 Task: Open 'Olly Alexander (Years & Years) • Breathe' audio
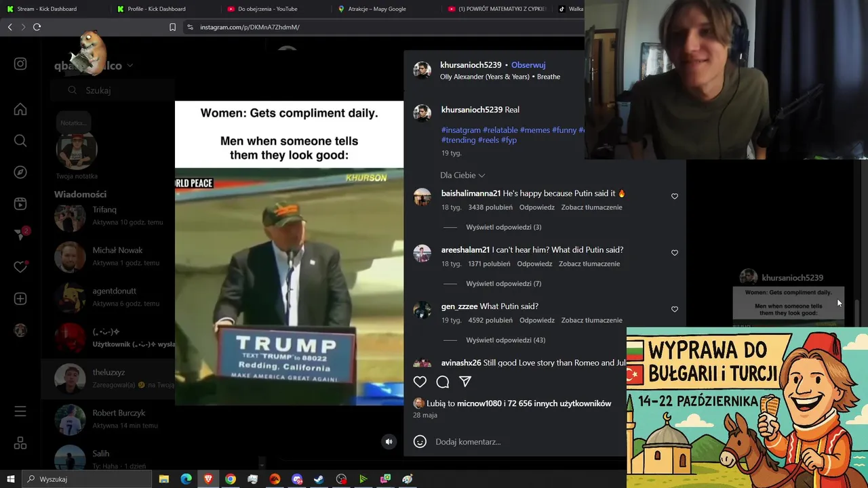point(500,77)
